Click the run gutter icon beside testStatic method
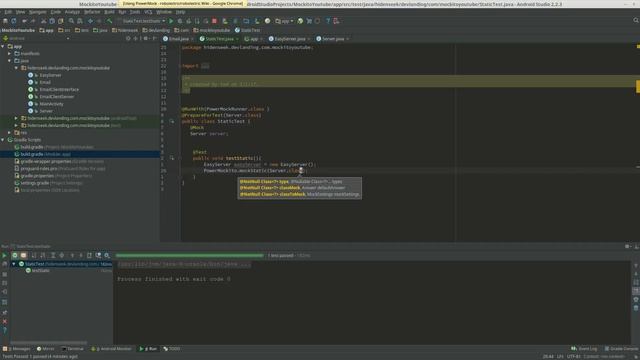Screen dimensions: 640x360 pos(172,158)
